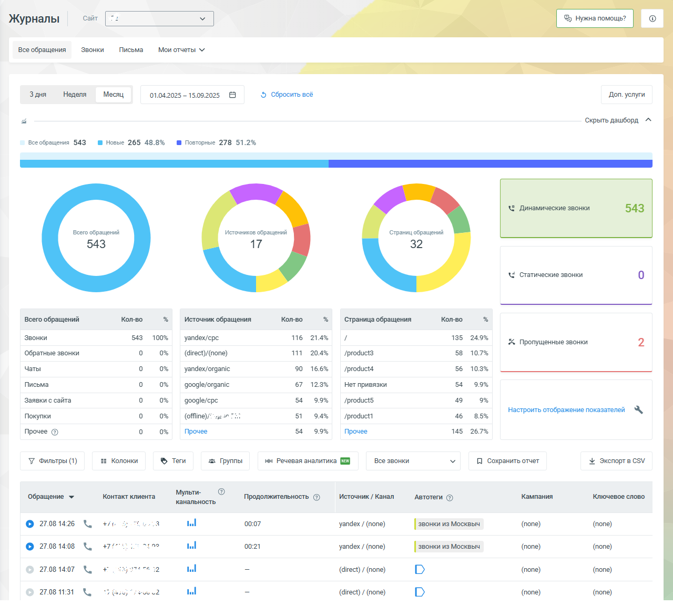673x616 pixels.
Task: Open the Колонки button
Action: coord(119,461)
